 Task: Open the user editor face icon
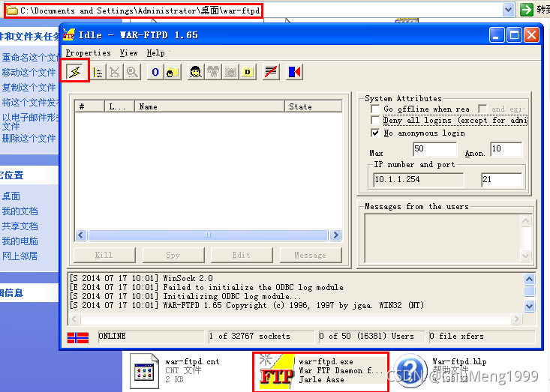[x=196, y=72]
